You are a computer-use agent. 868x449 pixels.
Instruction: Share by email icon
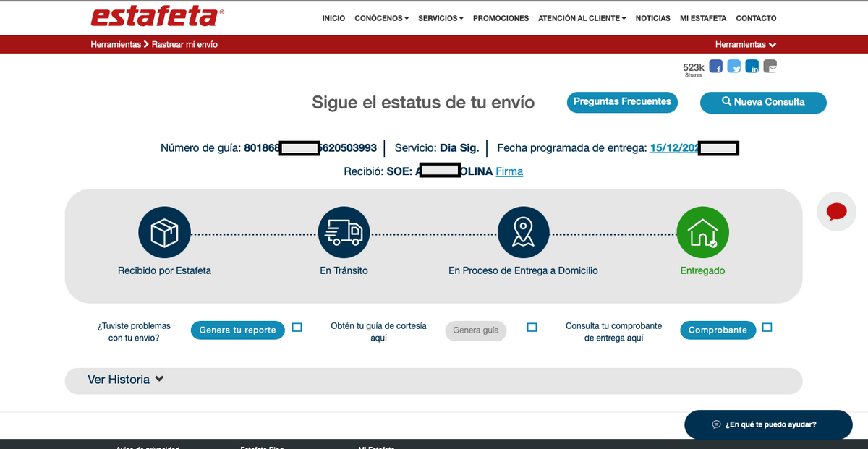tap(770, 66)
